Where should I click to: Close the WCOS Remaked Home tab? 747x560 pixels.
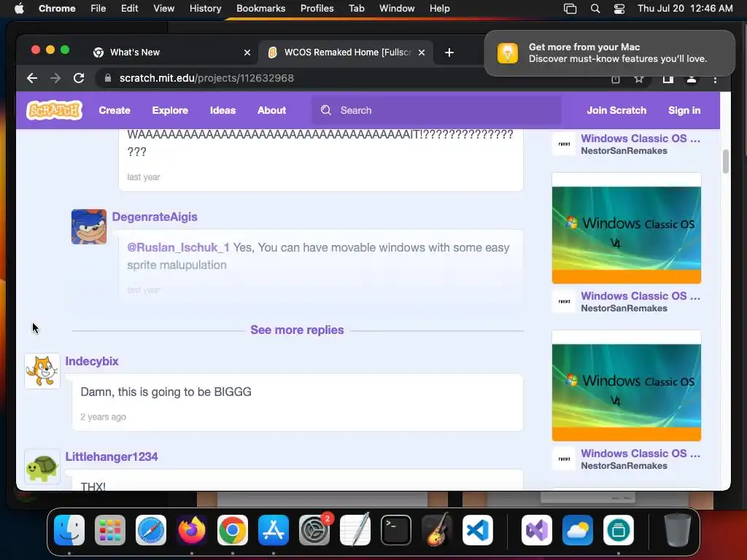pos(422,52)
